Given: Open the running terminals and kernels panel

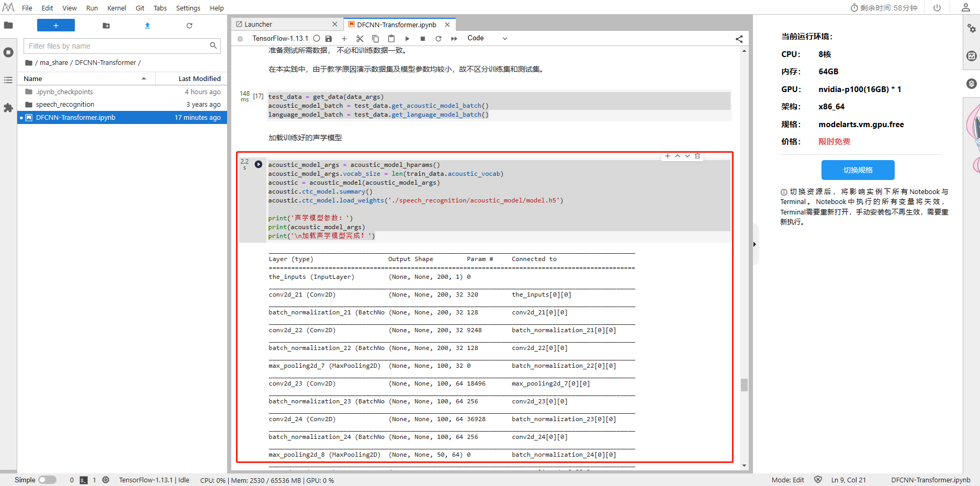Looking at the screenshot, I should pos(8,52).
